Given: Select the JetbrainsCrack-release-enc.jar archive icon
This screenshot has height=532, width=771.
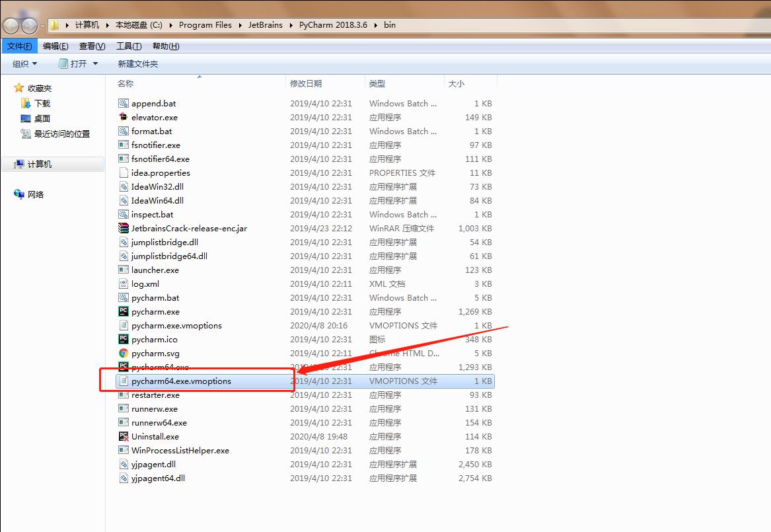Looking at the screenshot, I should pyautogui.click(x=123, y=228).
